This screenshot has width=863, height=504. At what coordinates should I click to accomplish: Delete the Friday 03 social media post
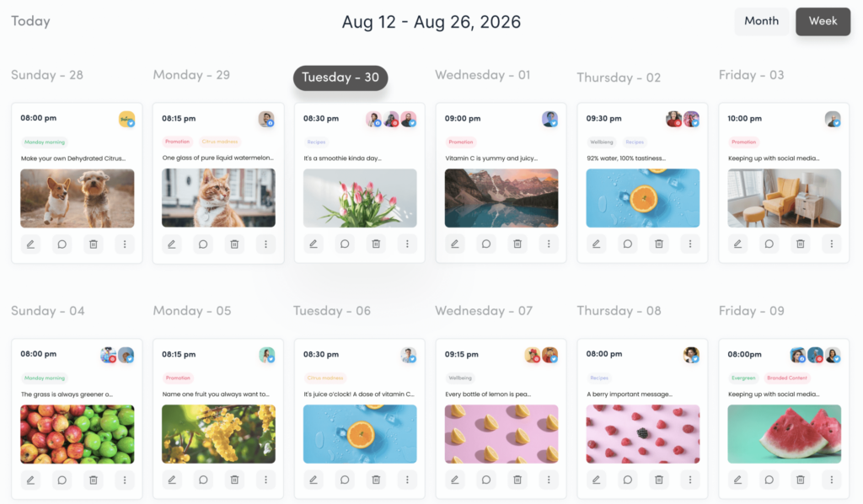(800, 244)
